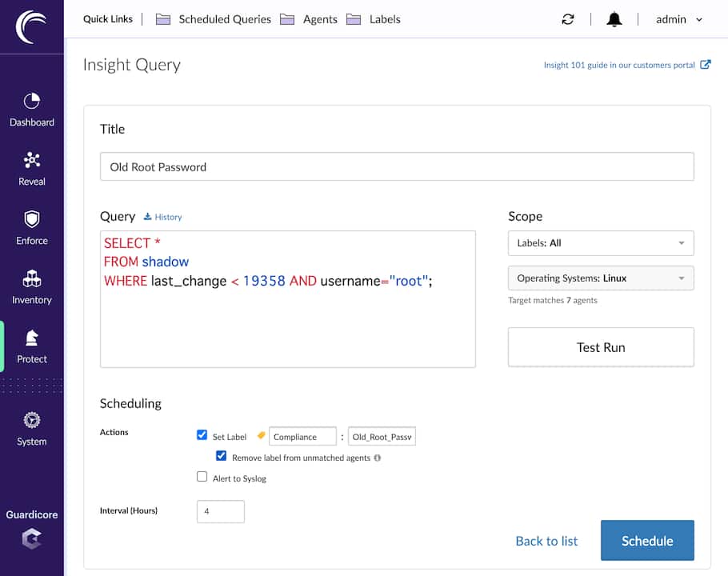Click the Test Run button
This screenshot has height=576, width=728.
601,347
